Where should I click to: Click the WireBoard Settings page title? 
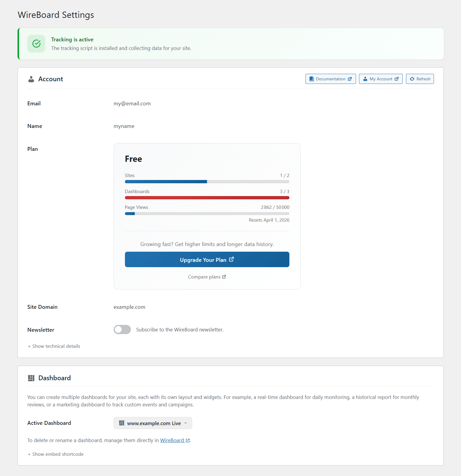(56, 15)
